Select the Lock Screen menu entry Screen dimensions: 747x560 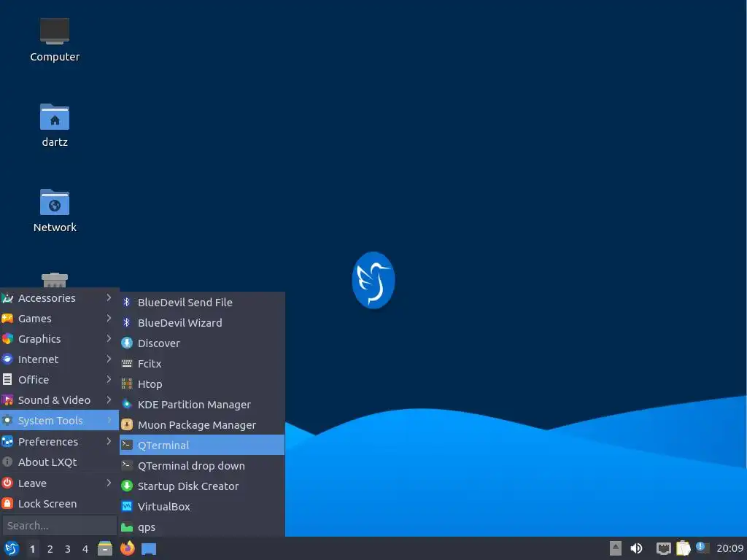(x=59, y=504)
